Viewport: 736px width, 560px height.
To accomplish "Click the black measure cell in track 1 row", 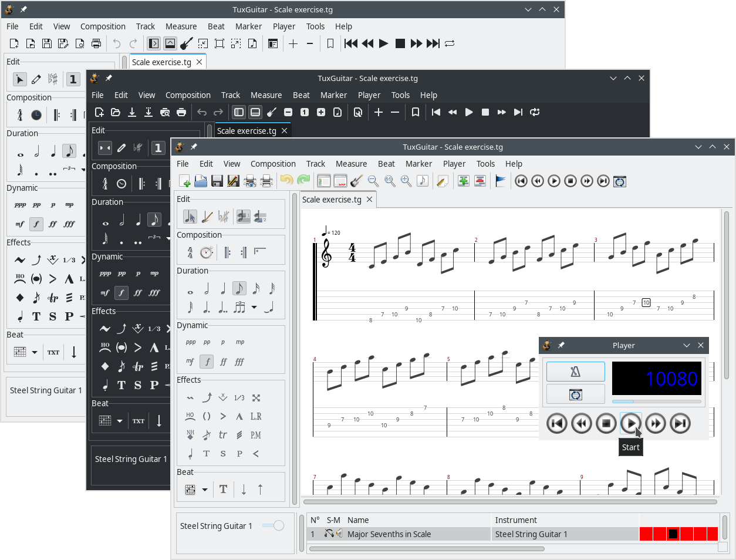I will [673, 534].
